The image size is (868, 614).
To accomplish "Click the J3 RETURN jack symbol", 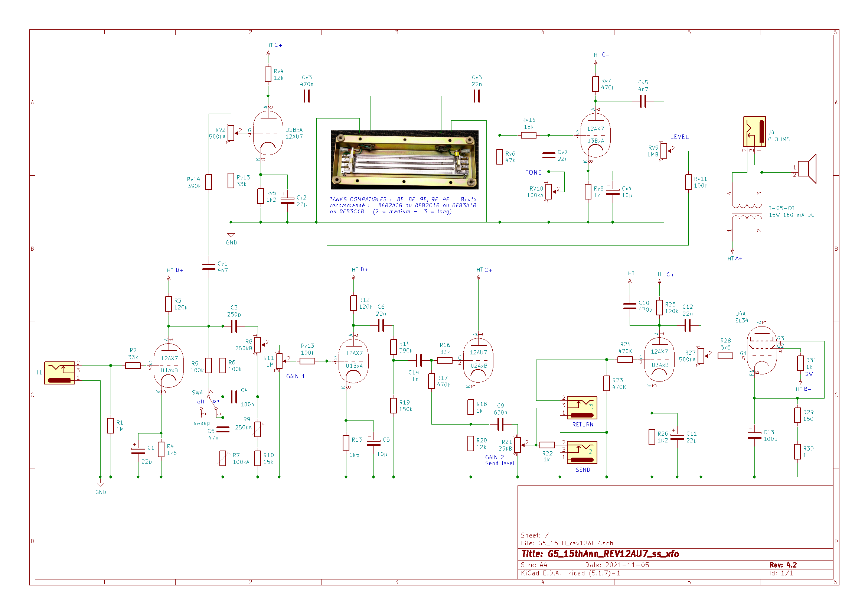I will [x=582, y=407].
